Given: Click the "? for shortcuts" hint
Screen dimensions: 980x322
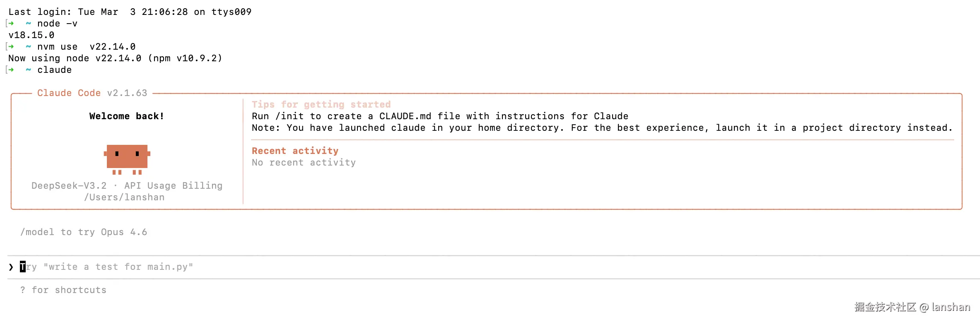Looking at the screenshot, I should (x=63, y=290).
